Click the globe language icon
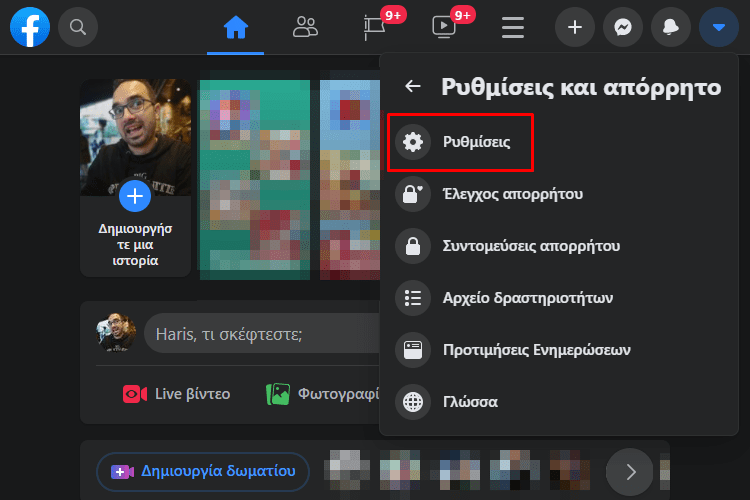Viewport: 750px width, 500px height. point(413,402)
